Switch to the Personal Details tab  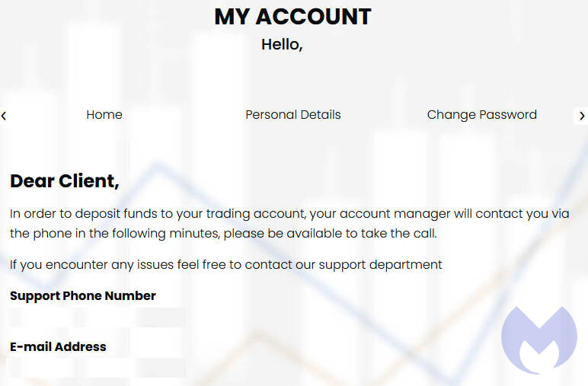click(x=292, y=115)
